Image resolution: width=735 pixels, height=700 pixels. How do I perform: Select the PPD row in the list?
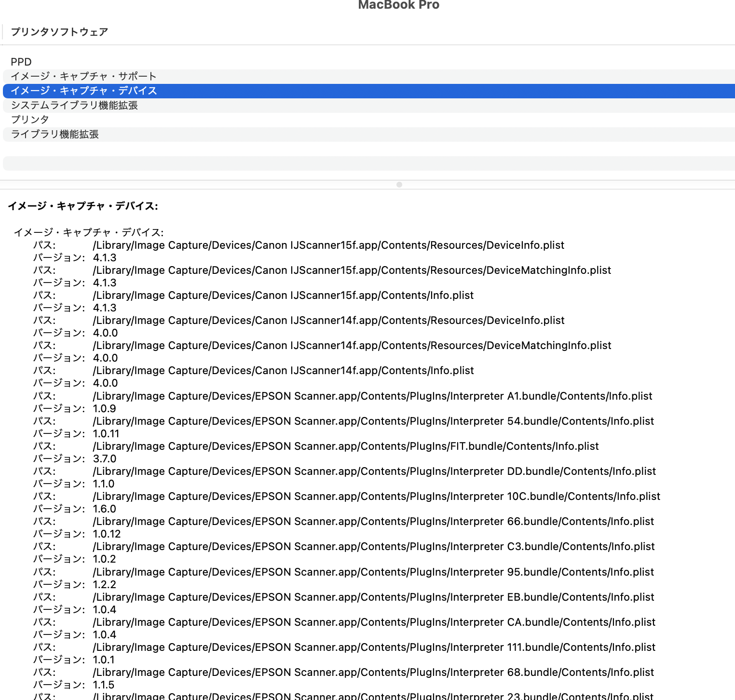(x=369, y=62)
